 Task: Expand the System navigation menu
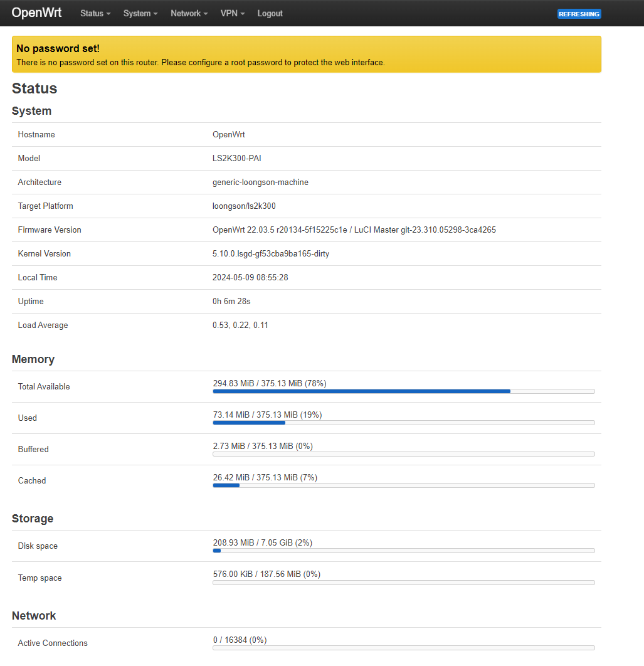click(x=140, y=13)
